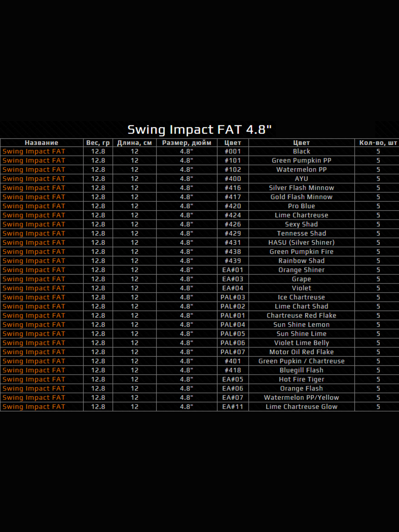Click the Sun Shine Lemon cell
The width and height of the screenshot is (399, 532).
pyautogui.click(x=301, y=325)
